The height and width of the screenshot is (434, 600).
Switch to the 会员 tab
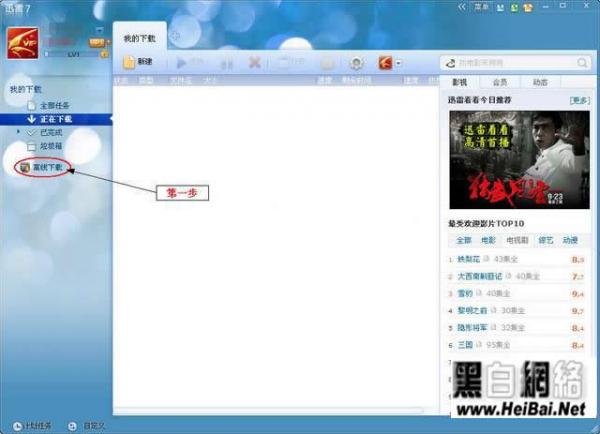coord(500,82)
